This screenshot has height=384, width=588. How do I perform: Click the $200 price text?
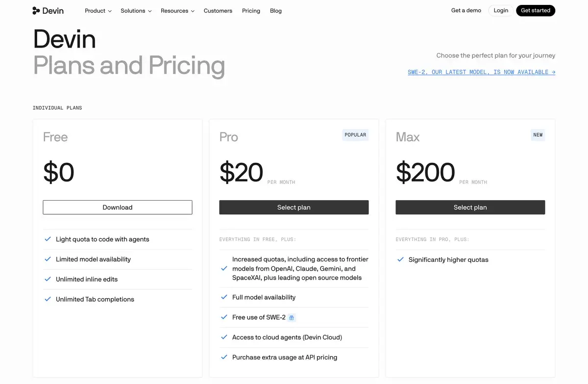tap(425, 172)
